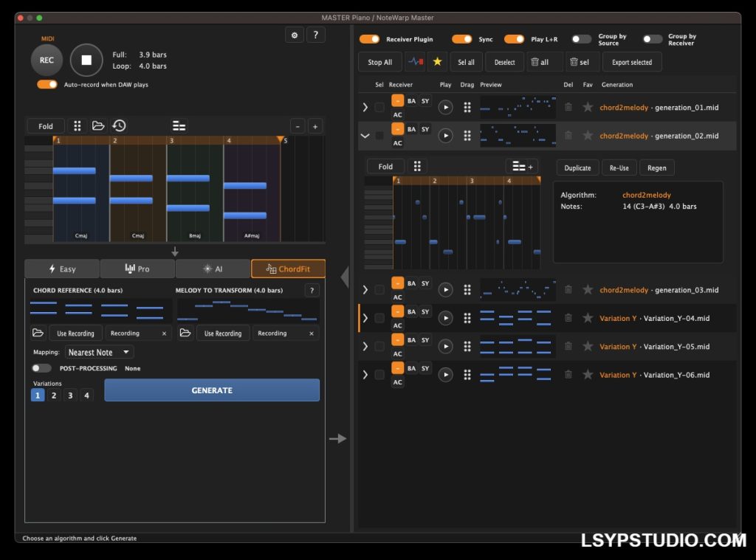756x560 pixels.
Task: Toggle Auto-record when DAW plays
Action: [x=47, y=84]
